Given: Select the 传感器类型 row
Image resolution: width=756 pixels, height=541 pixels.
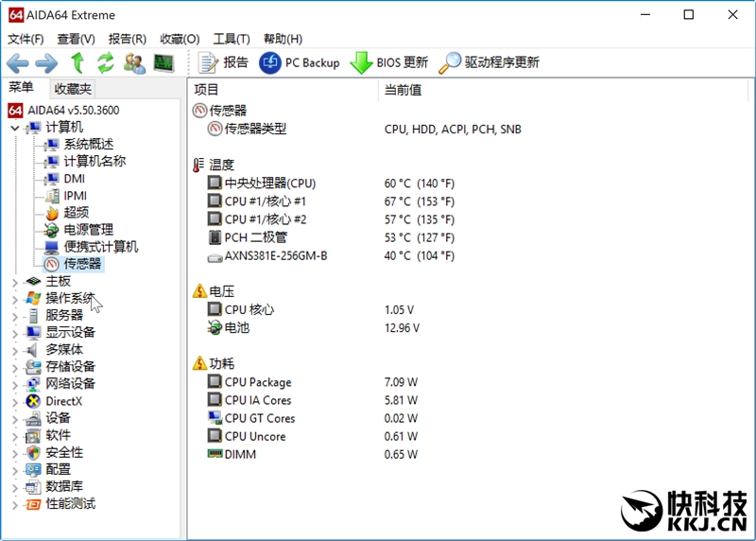Looking at the screenshot, I should (364, 129).
